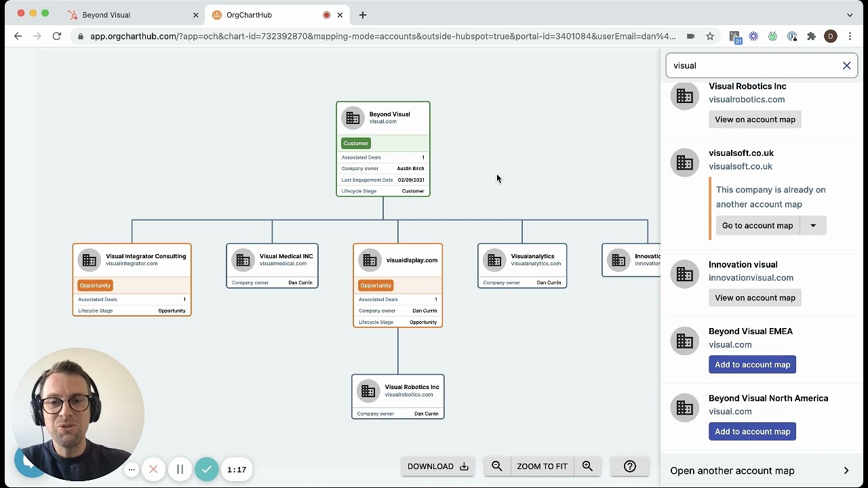Clear the visual search field
This screenshot has width=868, height=488.
click(846, 66)
